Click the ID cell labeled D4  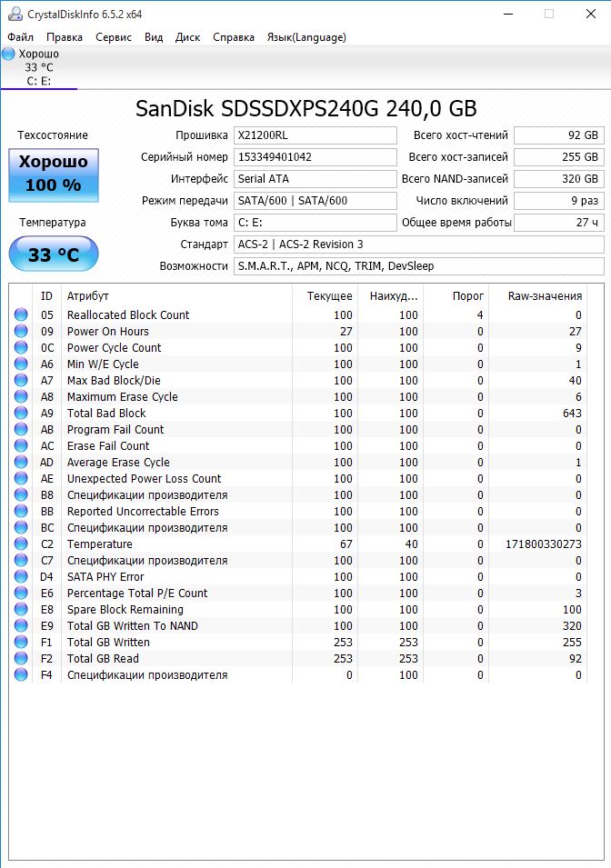(x=46, y=577)
